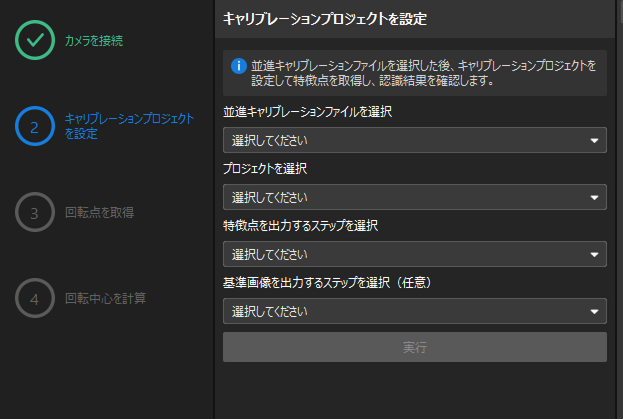
Task: Select the 回転中心を計算 step label
Action: 105,298
